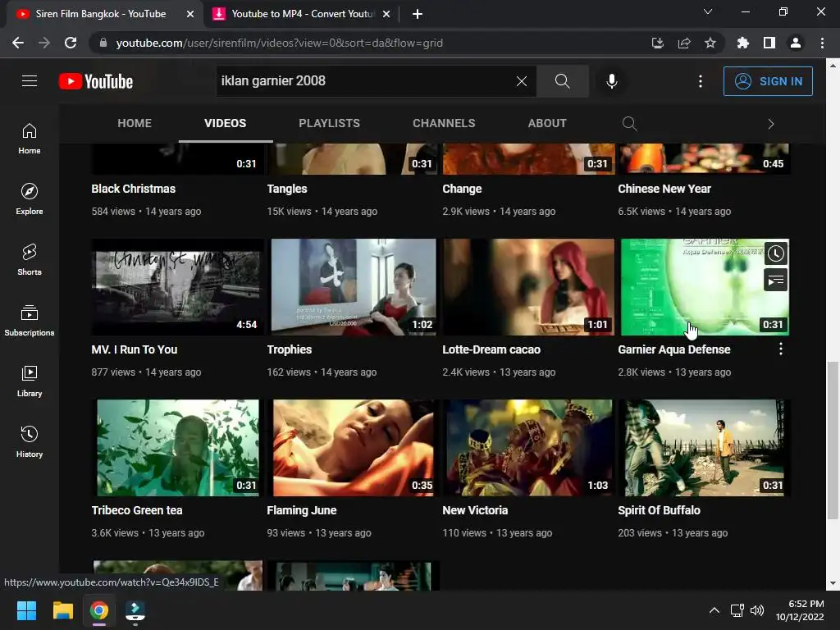Open the Garnier Aqua Defense three-dot menu
Image resolution: width=840 pixels, height=630 pixels.
point(781,349)
